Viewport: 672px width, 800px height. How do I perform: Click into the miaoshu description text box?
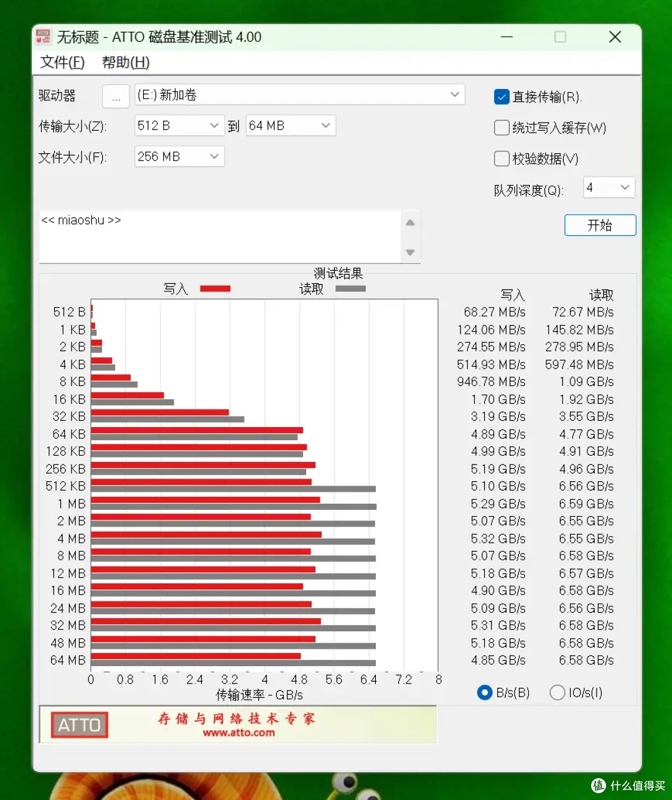220,237
